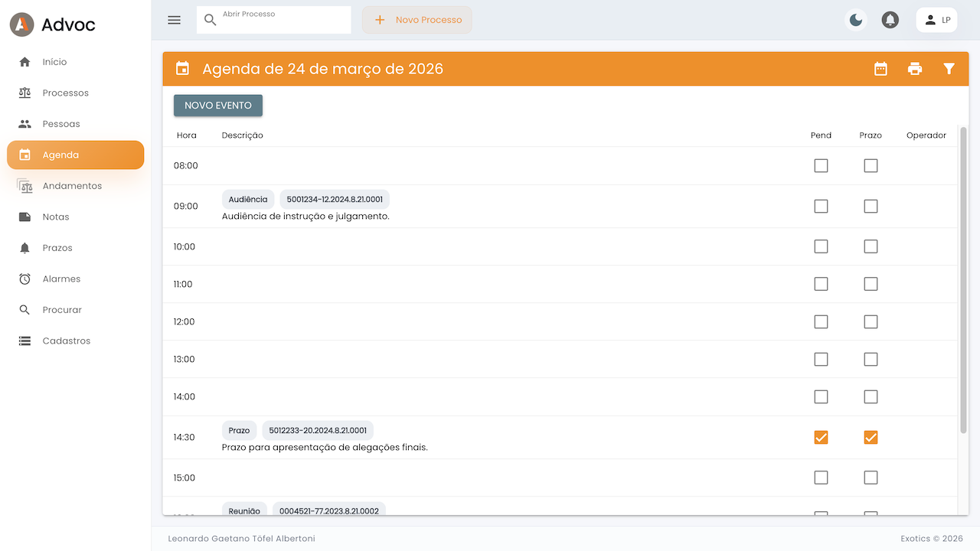Open process 5001234-12.2024.8.21.0001 chip
Viewport: 980px width, 551px height.
click(x=335, y=198)
